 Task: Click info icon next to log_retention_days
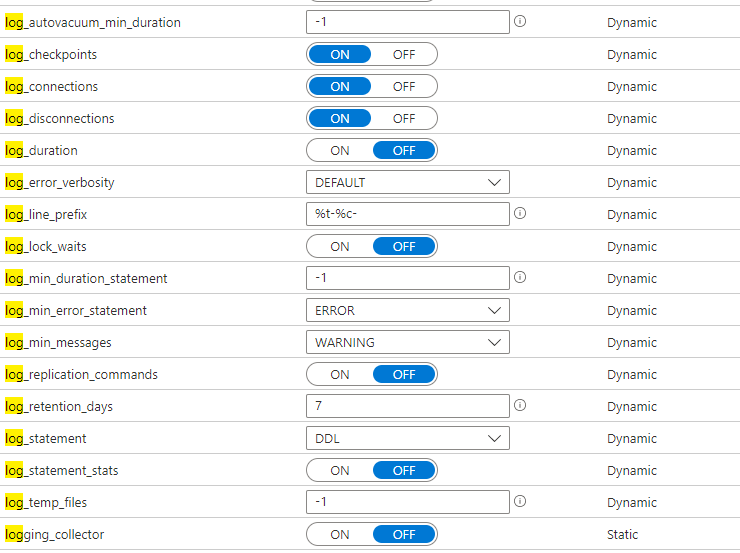[x=520, y=406]
